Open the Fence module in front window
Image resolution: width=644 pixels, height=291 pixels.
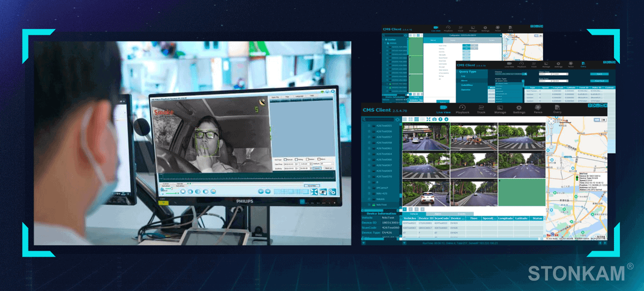(x=538, y=109)
